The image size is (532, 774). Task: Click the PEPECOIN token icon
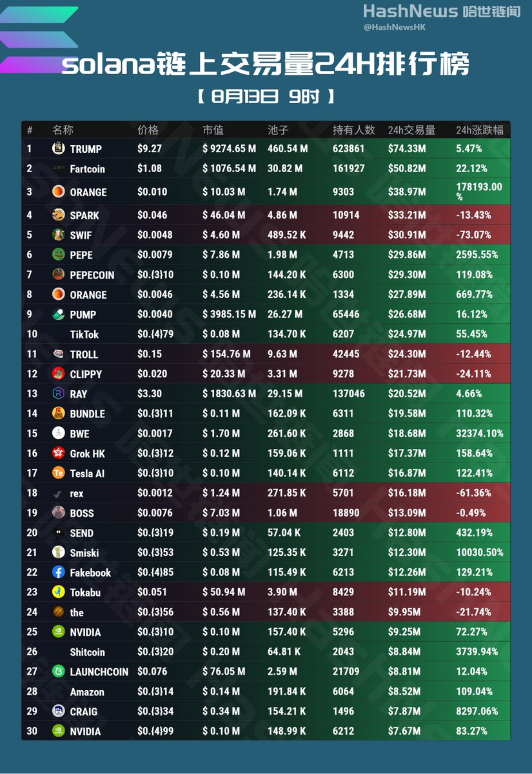(59, 274)
